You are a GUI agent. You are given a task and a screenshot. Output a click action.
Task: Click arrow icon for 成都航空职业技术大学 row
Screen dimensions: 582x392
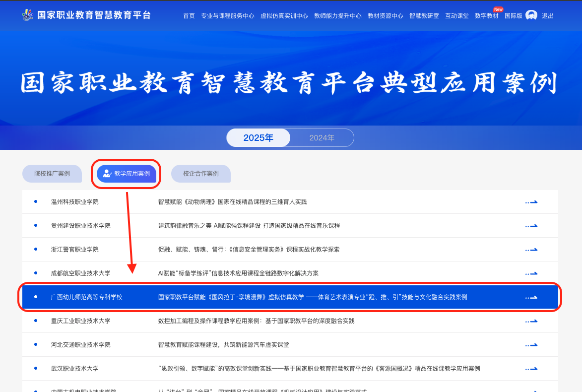(x=531, y=273)
